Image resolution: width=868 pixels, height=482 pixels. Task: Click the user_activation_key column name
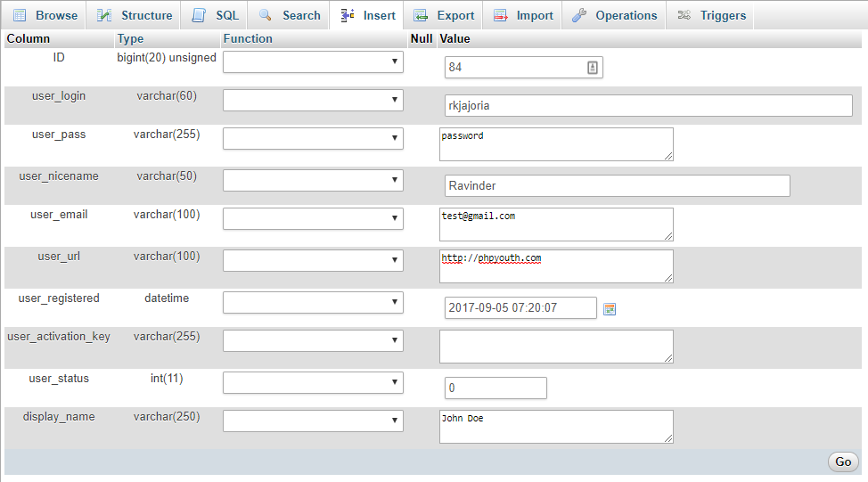(x=59, y=337)
